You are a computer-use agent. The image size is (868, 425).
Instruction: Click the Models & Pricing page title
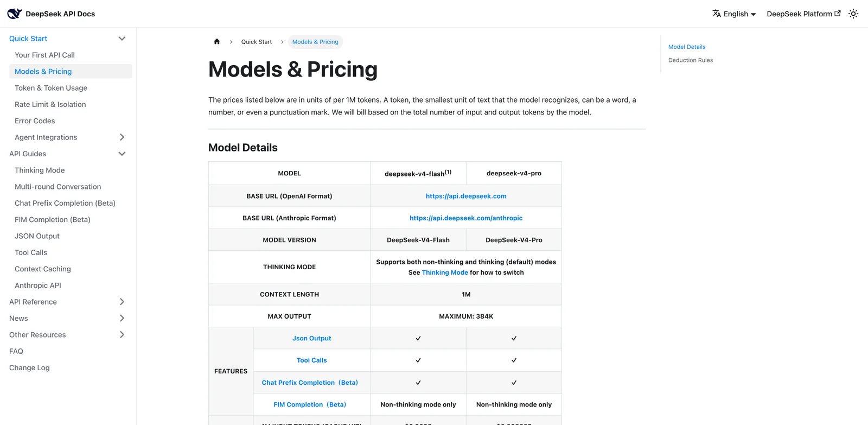pyautogui.click(x=293, y=69)
